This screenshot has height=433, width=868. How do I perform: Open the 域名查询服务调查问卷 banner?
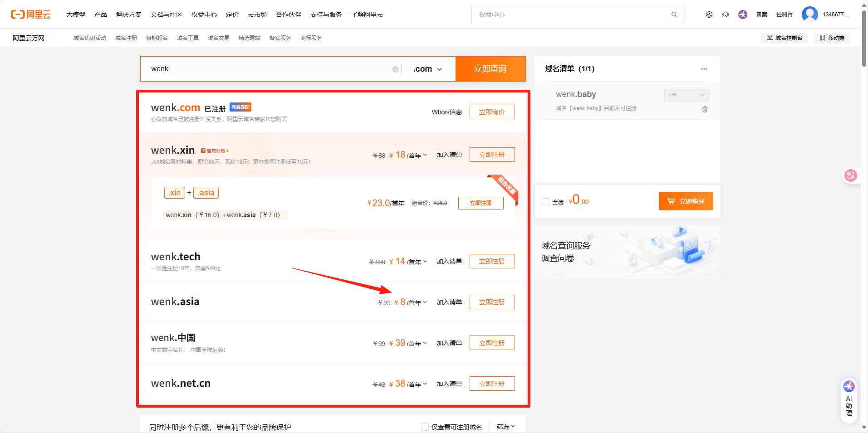click(x=628, y=252)
